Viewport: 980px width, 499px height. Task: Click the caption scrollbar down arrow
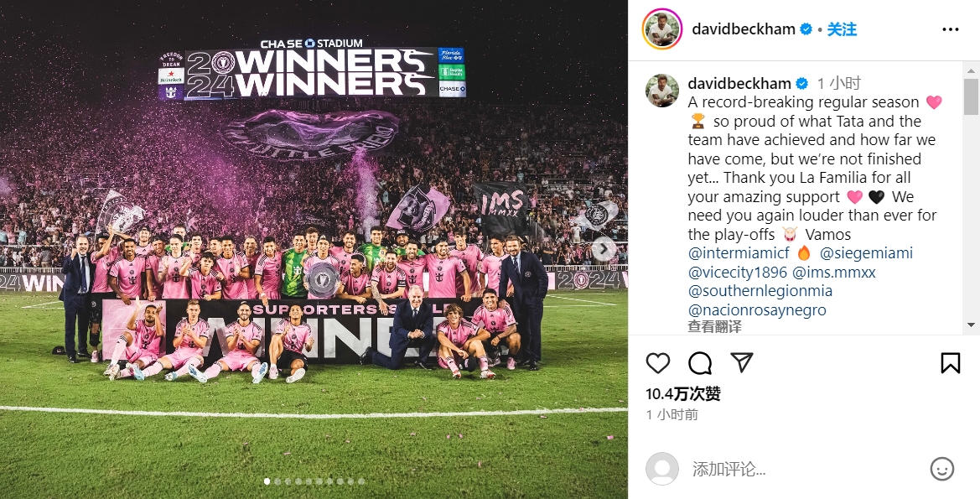(971, 325)
